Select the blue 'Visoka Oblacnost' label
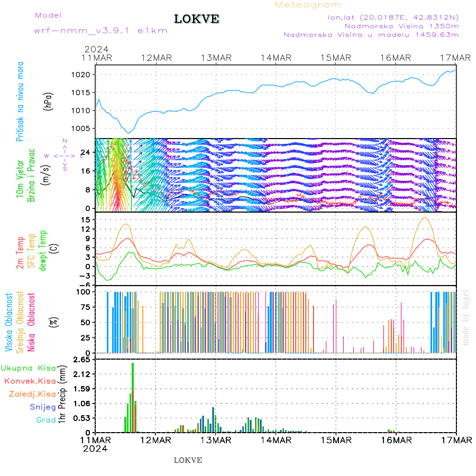The height and width of the screenshot is (476, 476). 9,323
